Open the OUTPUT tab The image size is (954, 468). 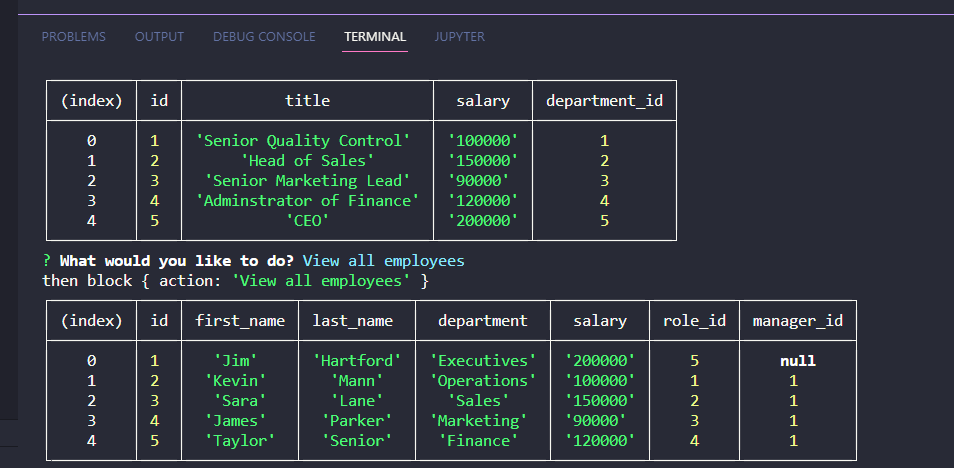[159, 37]
